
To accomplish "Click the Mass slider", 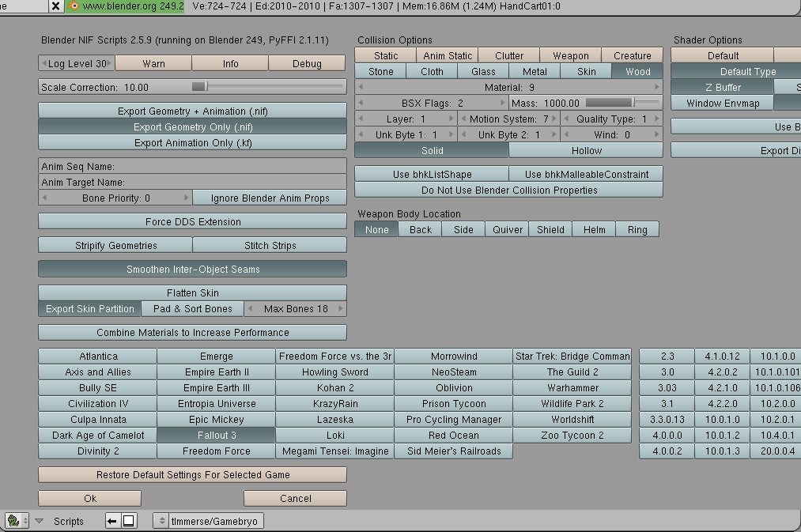I will (622, 103).
